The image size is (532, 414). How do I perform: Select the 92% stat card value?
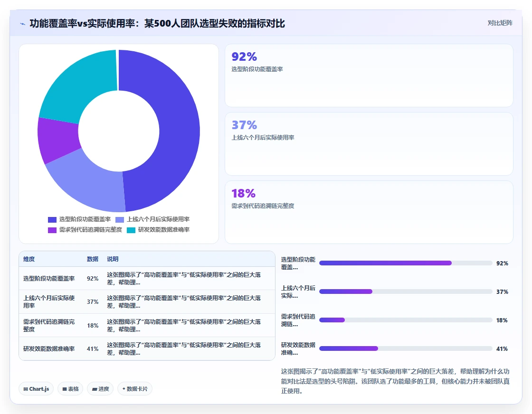tap(244, 56)
